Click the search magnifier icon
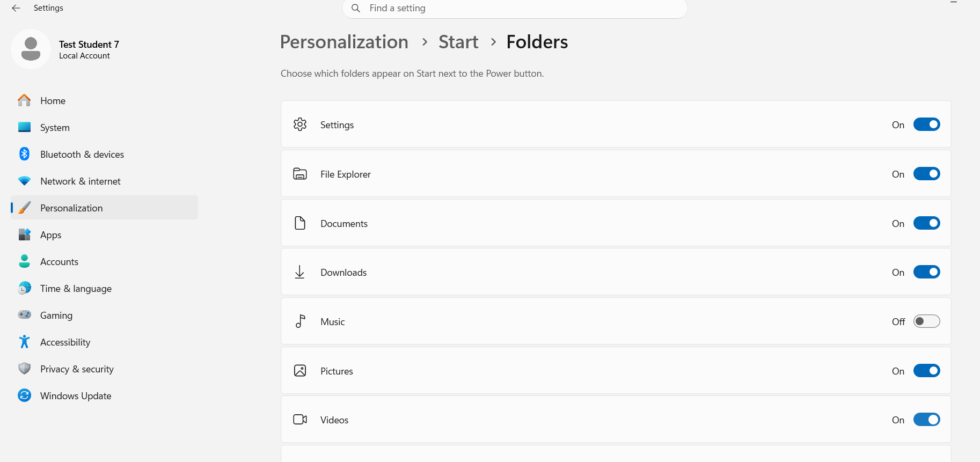980x462 pixels. [x=355, y=8]
